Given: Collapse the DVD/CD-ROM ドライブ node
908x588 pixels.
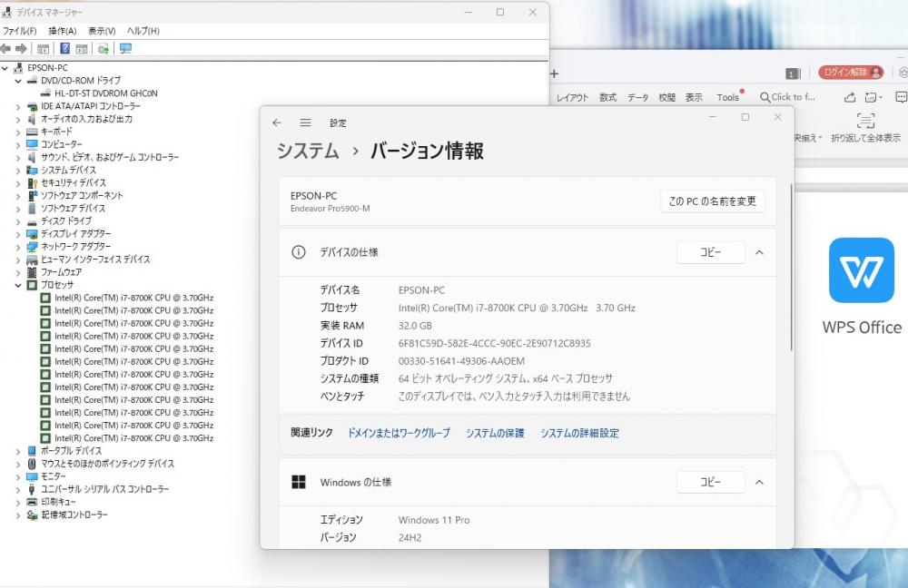Looking at the screenshot, I should [18, 81].
